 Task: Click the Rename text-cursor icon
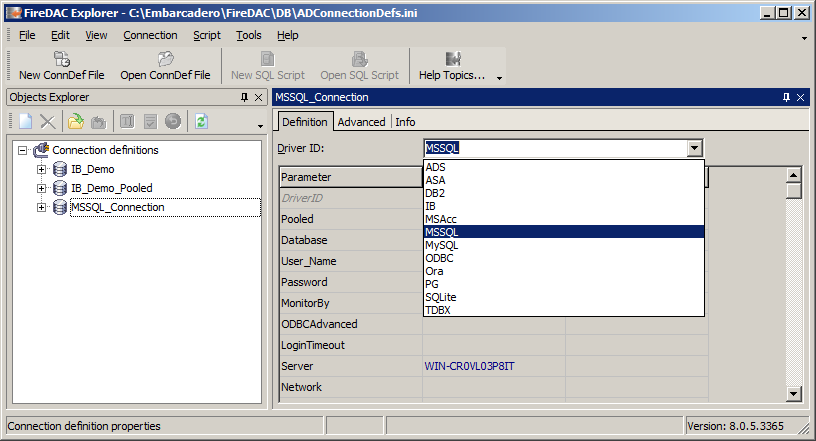(x=127, y=122)
